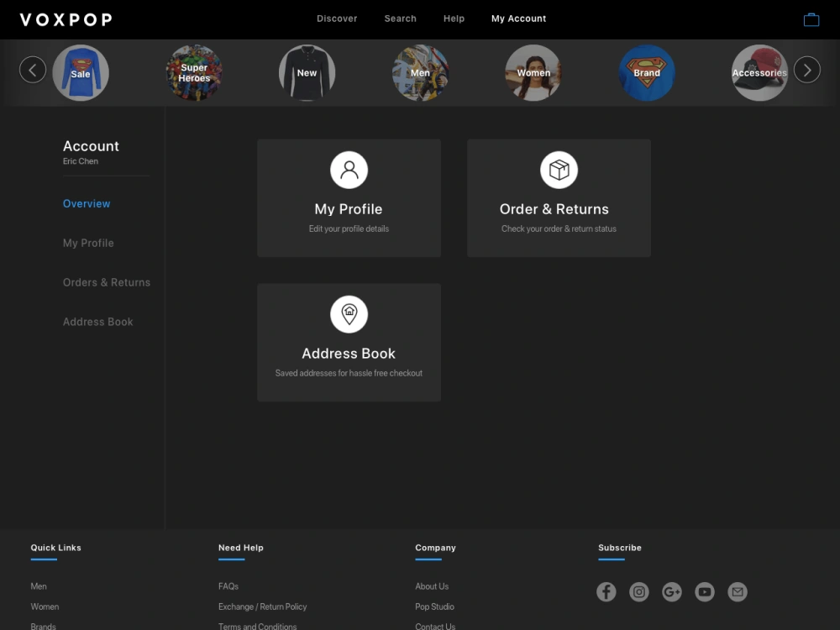Open the Sale category circle
This screenshot has height=630, width=840.
pyautogui.click(x=81, y=73)
